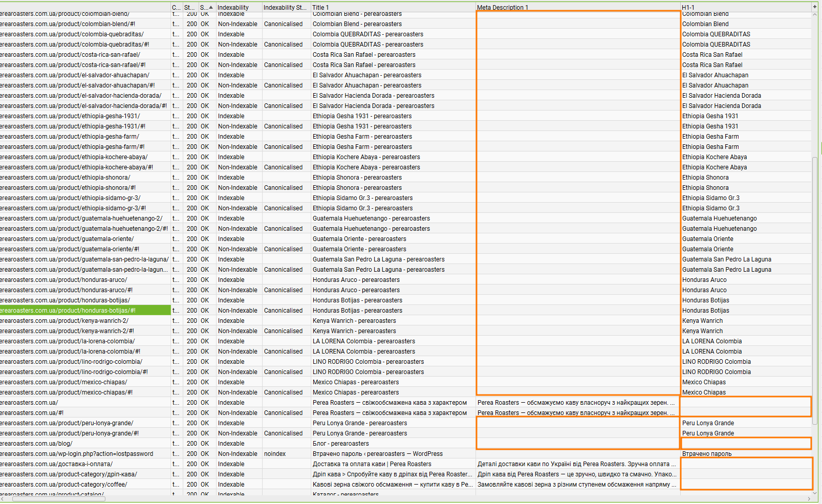Select the доставка-і-оплата/ URL row

[x=56, y=464]
